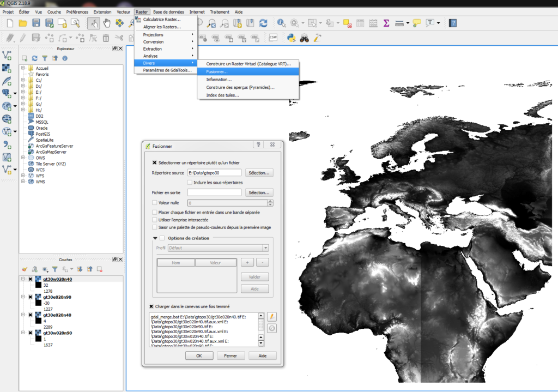This screenshot has height=392, width=558.
Task: Click Sélection... next to Répertoire source
Action: [259, 173]
